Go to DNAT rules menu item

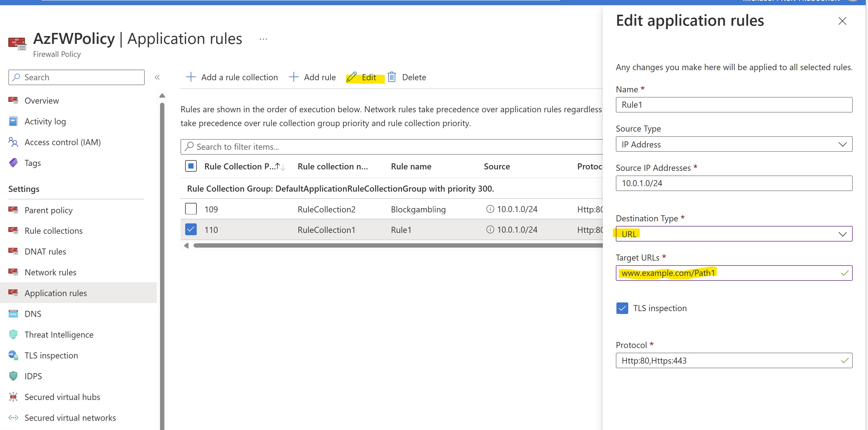click(45, 252)
